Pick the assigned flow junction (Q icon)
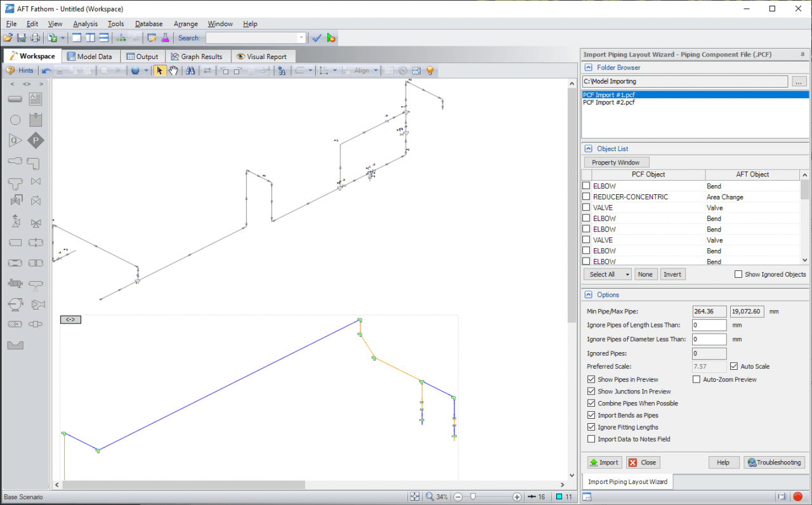 coord(15,140)
